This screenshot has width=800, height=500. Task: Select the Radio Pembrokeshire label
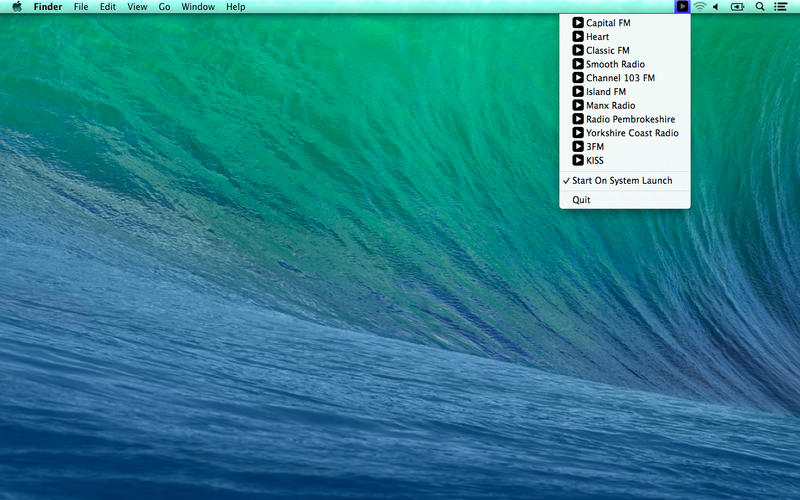point(631,119)
